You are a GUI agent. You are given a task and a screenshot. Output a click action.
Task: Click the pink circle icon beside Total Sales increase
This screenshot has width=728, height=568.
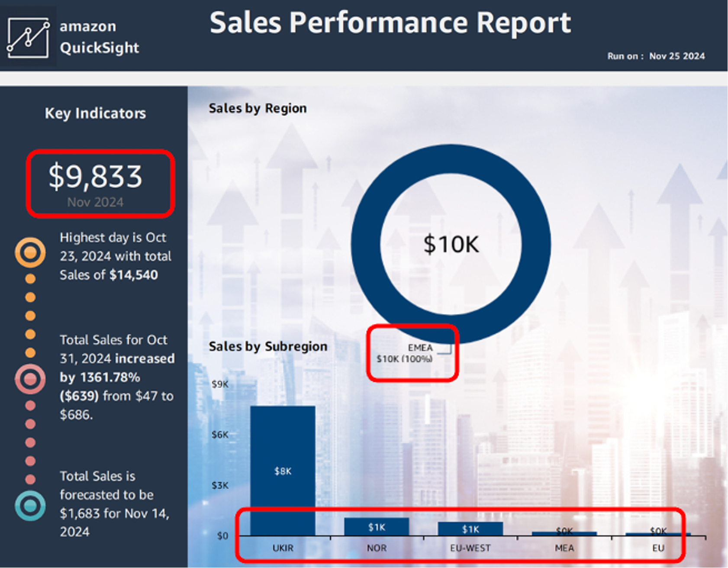[30, 379]
